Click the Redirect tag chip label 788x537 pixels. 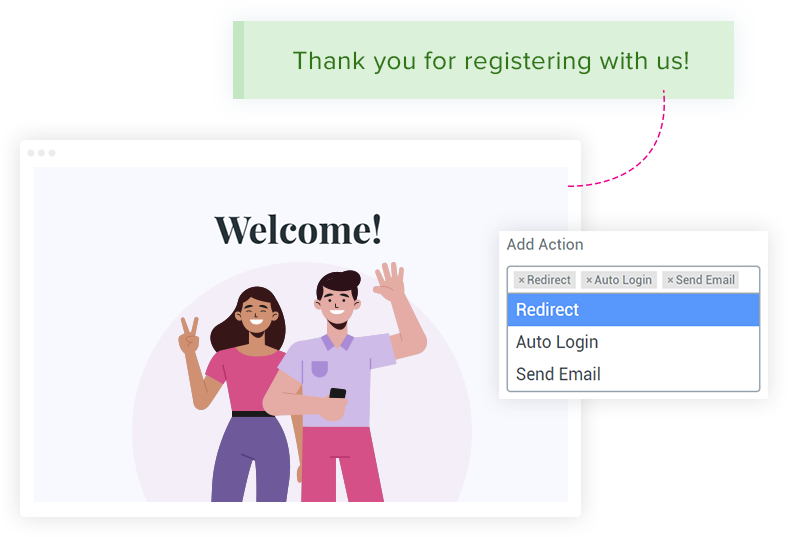tap(549, 280)
